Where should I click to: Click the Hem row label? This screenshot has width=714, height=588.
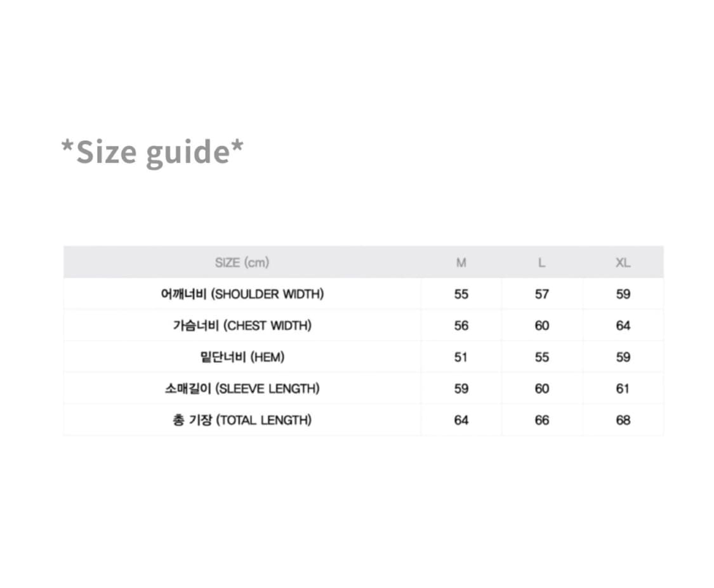click(x=242, y=357)
